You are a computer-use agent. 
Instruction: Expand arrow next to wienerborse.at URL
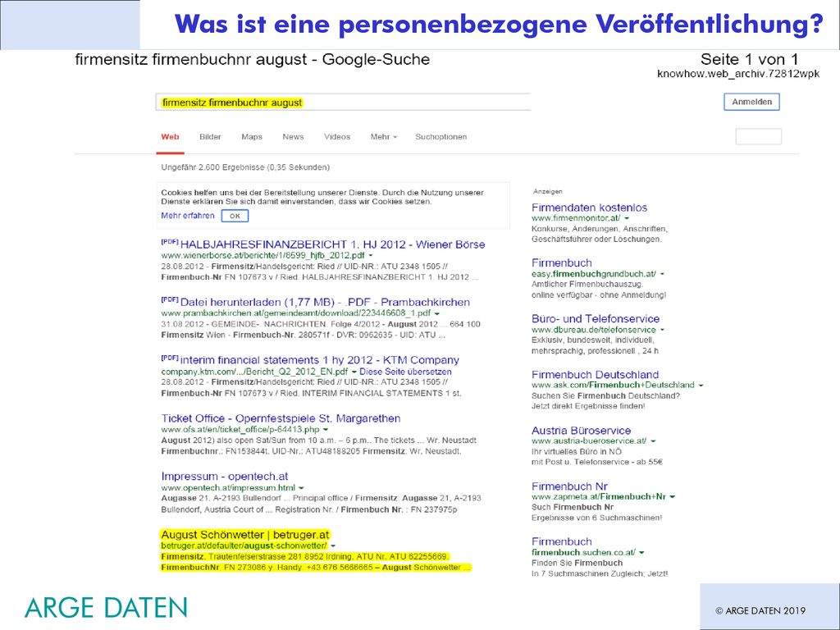pyautogui.click(x=370, y=256)
